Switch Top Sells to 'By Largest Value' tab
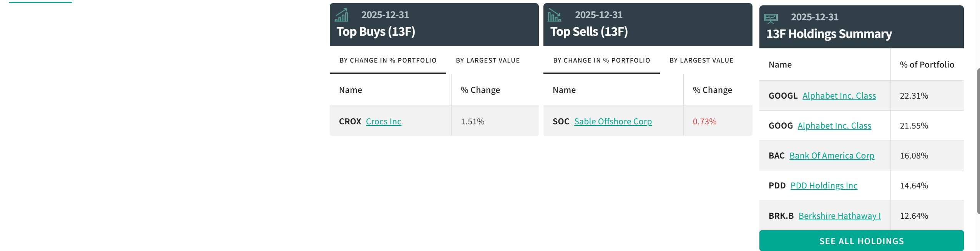This screenshot has height=251, width=980. 701,60
